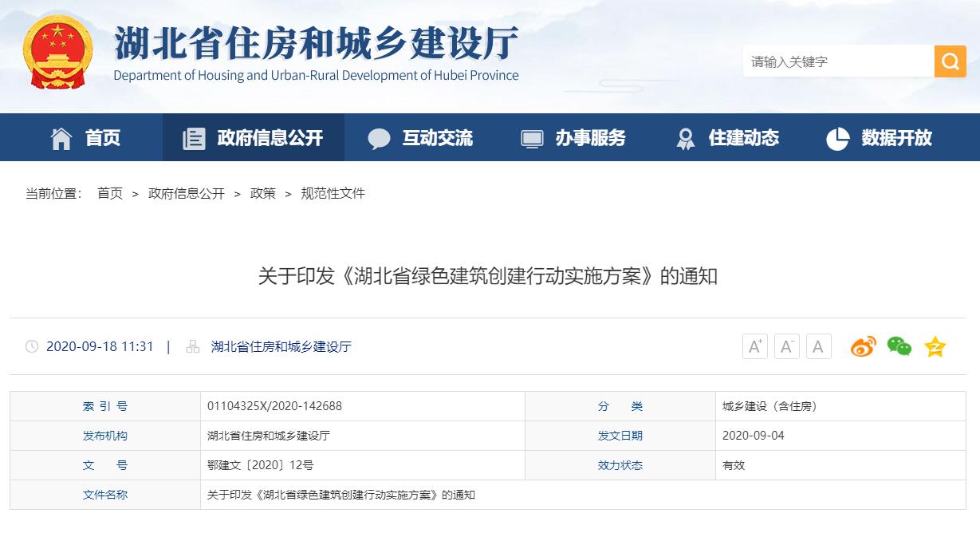Go to 首页 in the breadcrumb

pyautogui.click(x=110, y=193)
